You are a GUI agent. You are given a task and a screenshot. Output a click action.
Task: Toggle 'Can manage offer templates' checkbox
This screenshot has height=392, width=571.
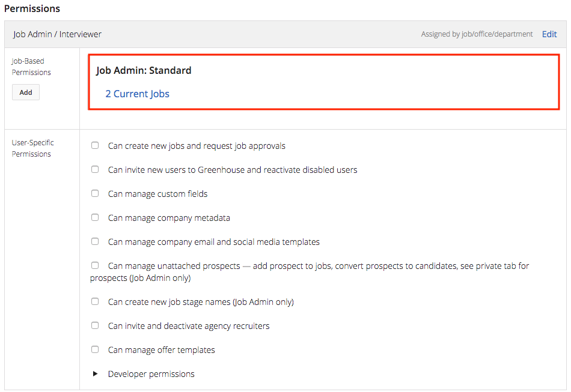95,349
